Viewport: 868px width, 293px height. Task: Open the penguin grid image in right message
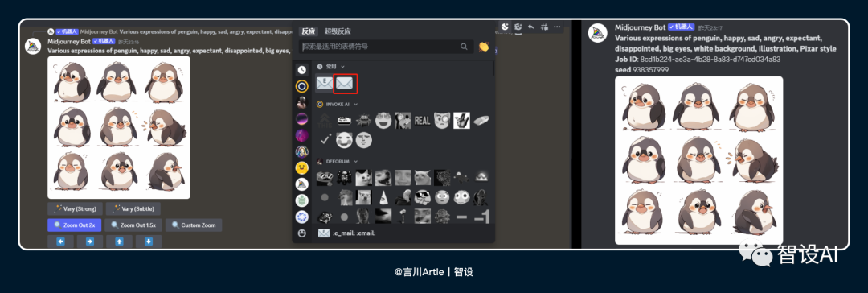pyautogui.click(x=698, y=160)
